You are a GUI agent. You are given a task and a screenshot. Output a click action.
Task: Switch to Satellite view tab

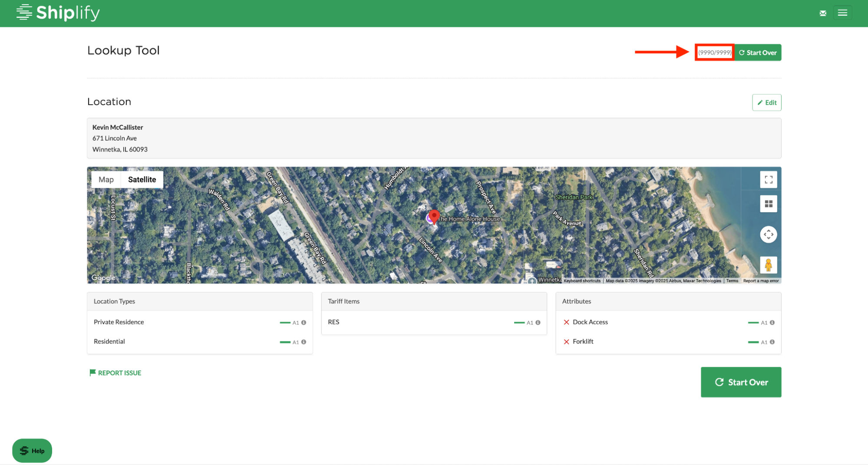(142, 180)
